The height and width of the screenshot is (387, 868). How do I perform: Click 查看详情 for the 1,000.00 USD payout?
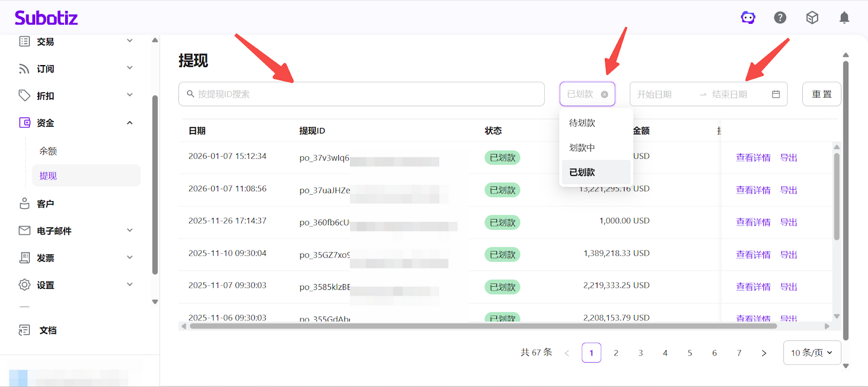pyautogui.click(x=753, y=222)
